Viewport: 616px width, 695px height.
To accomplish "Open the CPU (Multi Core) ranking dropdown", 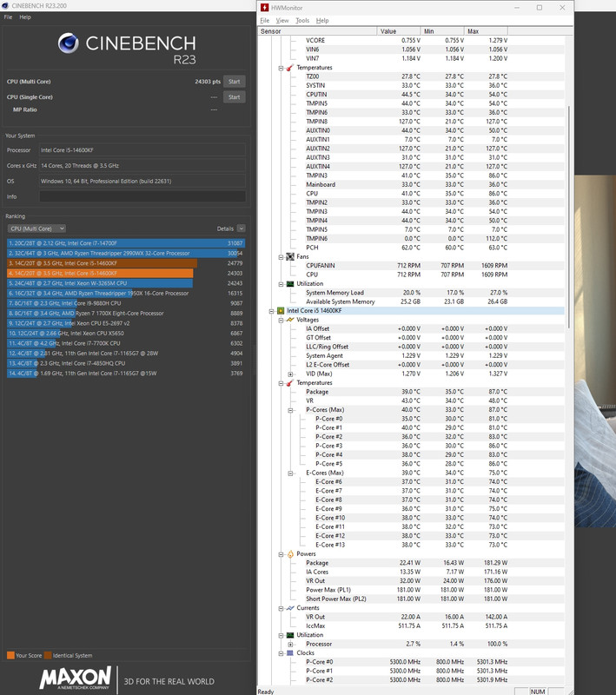I will [36, 228].
